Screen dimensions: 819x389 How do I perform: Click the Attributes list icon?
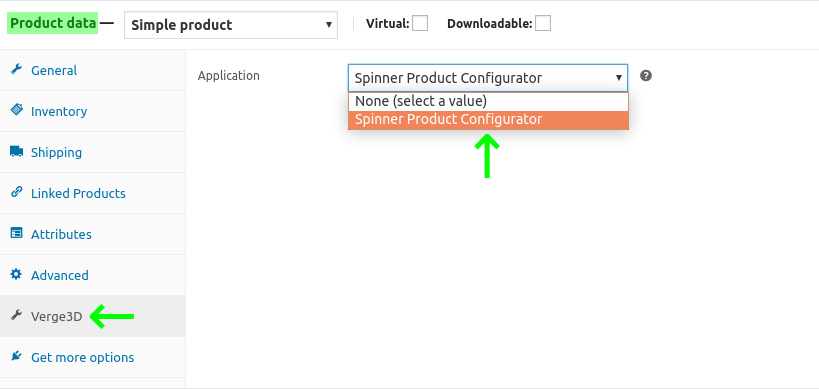point(16,233)
